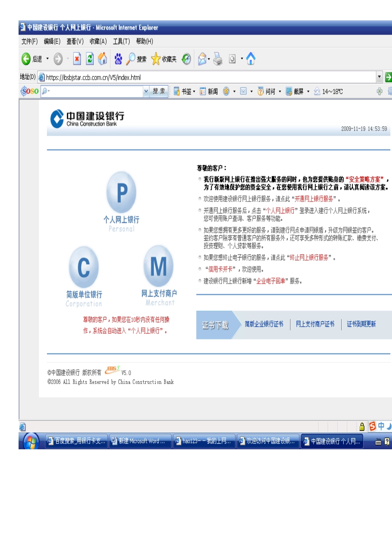Open the 收藏(A) menu

click(98, 41)
